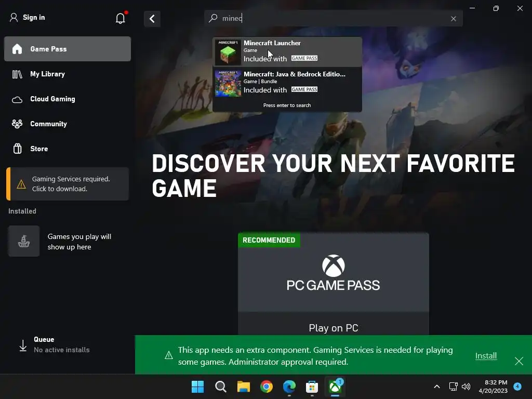Clear the search box text
532x399 pixels.
[x=453, y=19]
